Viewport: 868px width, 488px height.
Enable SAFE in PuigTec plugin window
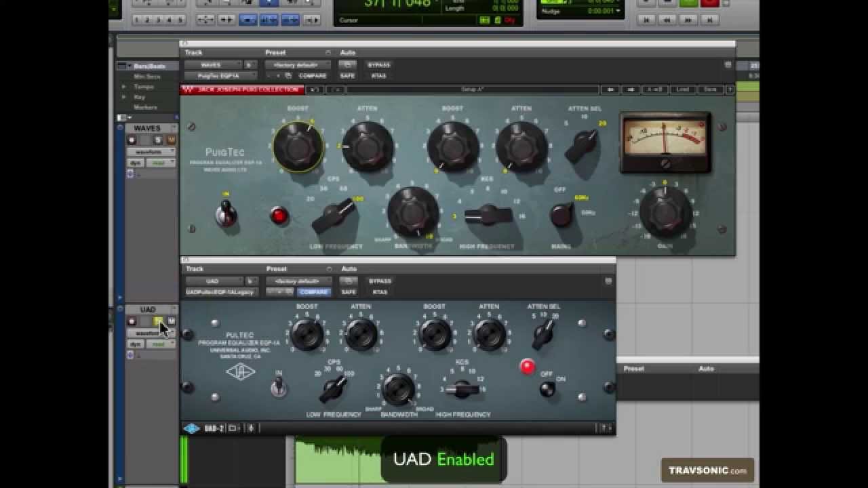(348, 76)
